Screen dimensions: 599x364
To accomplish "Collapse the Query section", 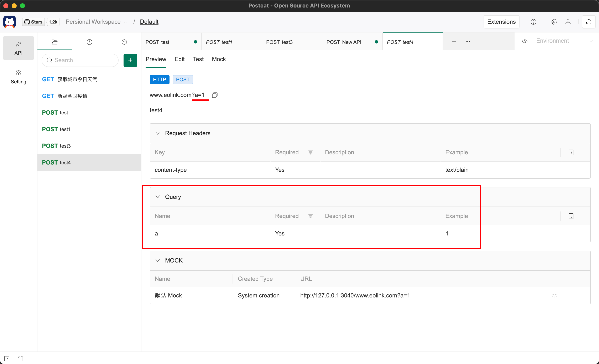I will (157, 197).
